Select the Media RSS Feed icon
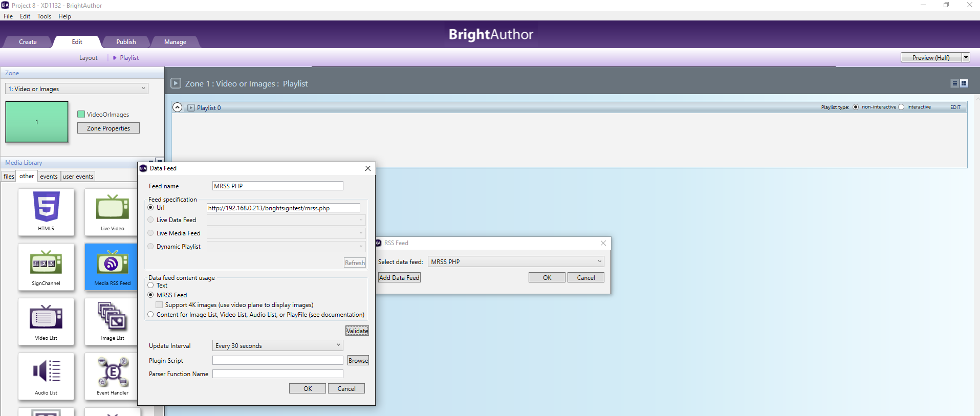 (x=112, y=267)
